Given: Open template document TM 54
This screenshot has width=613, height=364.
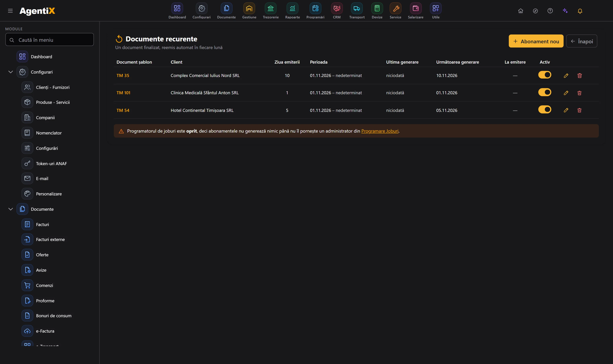Looking at the screenshot, I should point(123,110).
